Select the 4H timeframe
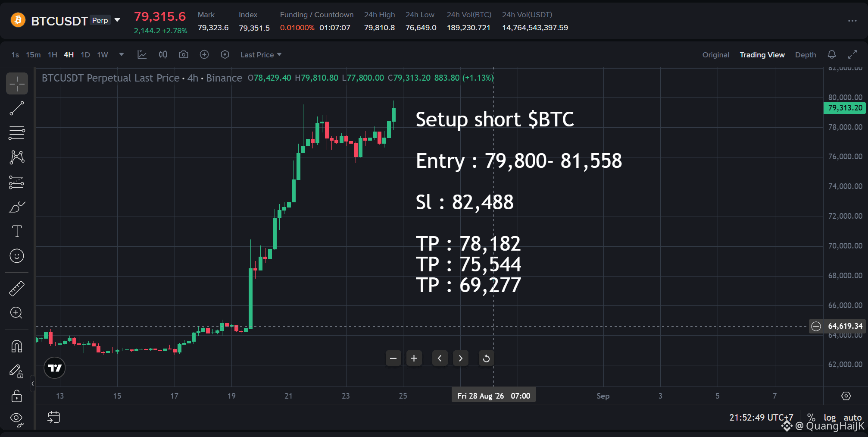 [69, 55]
